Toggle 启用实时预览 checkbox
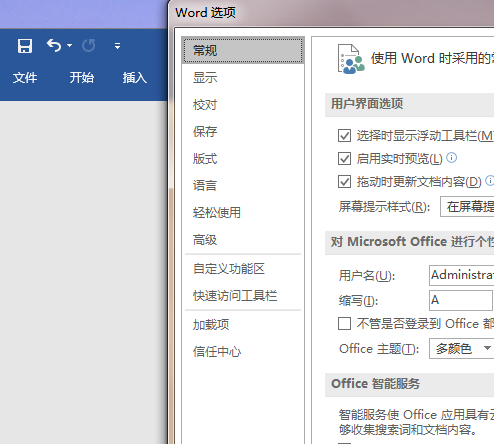 [x=344, y=159]
